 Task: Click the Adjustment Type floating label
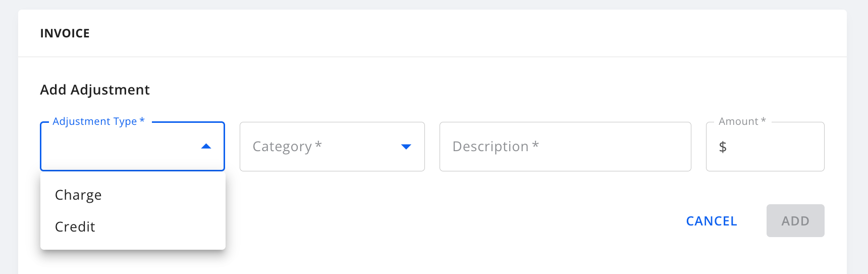click(95, 121)
